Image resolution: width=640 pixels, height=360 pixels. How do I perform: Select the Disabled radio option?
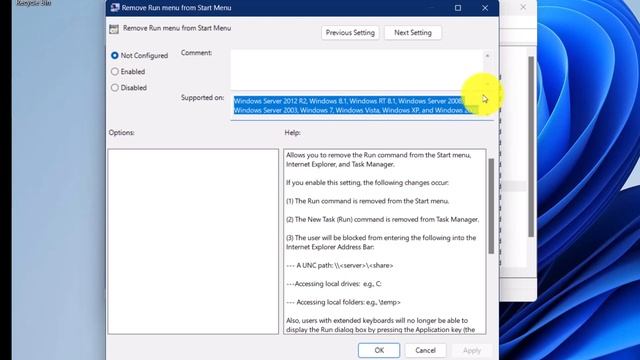pos(115,88)
